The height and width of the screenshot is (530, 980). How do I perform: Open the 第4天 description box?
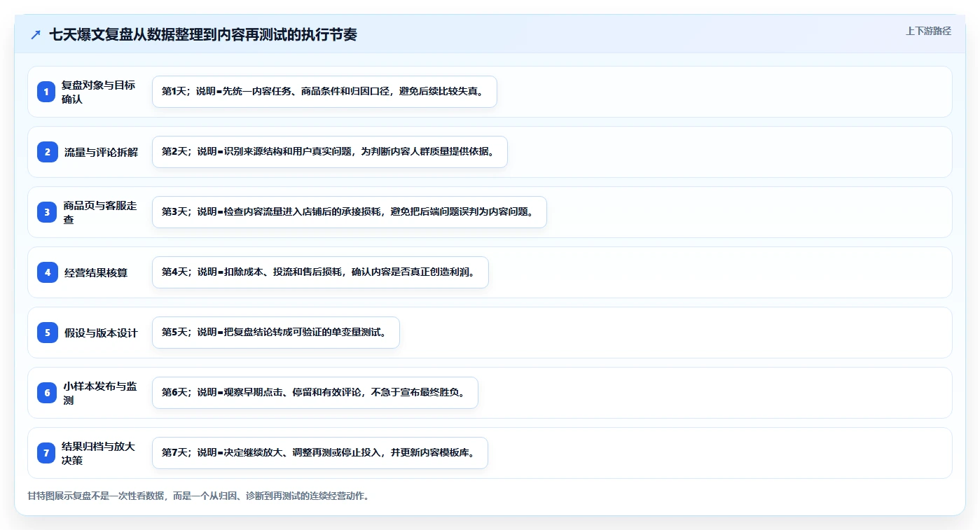point(320,272)
